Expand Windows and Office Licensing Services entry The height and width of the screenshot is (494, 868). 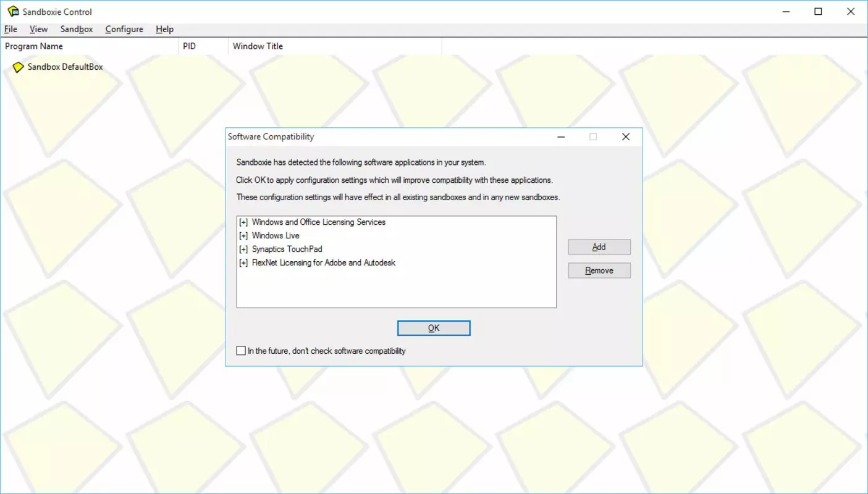tap(243, 222)
